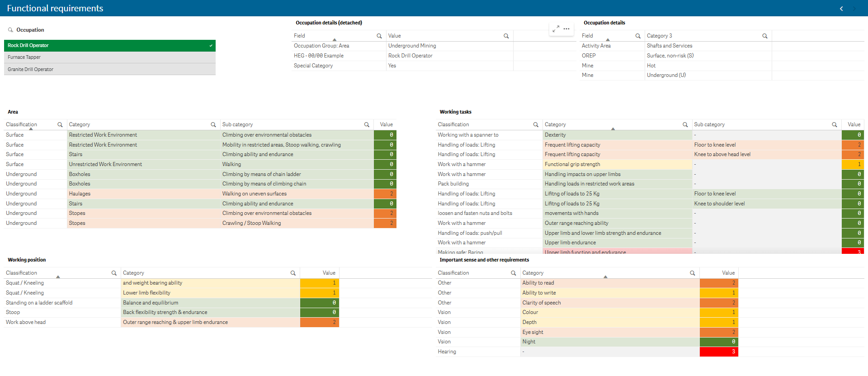Search the Area table Sub category column
The image size is (868, 376).
click(367, 125)
